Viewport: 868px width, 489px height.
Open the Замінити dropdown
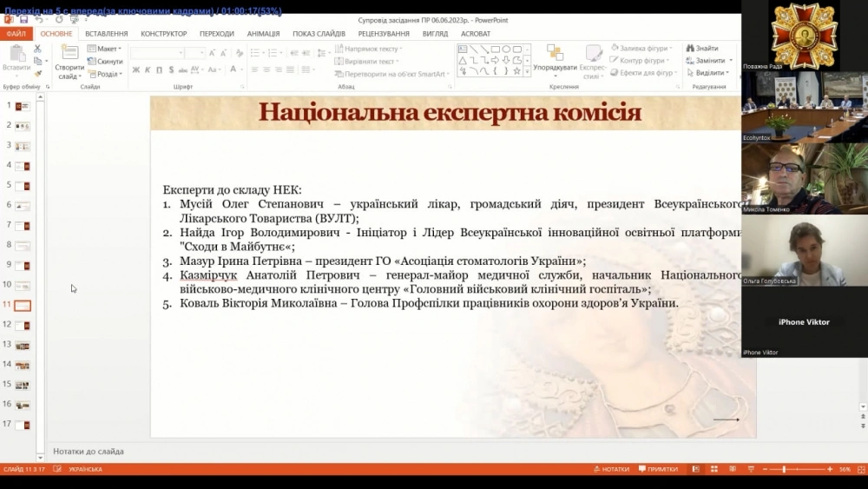point(731,60)
